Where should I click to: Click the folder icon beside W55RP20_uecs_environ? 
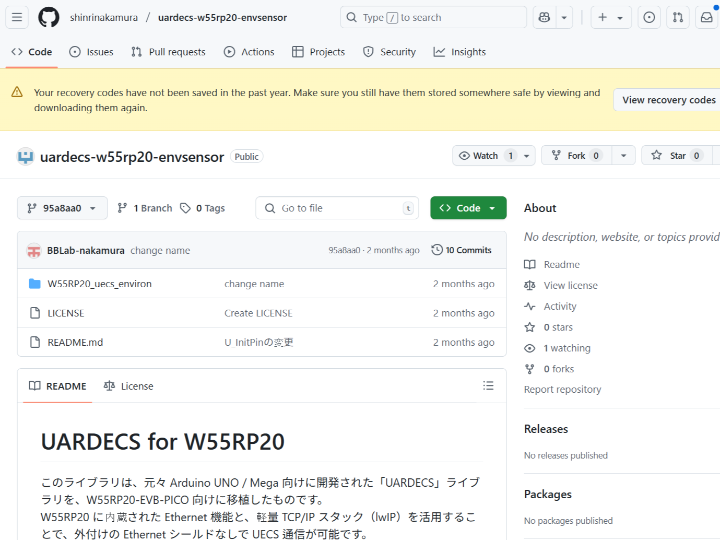click(x=34, y=284)
